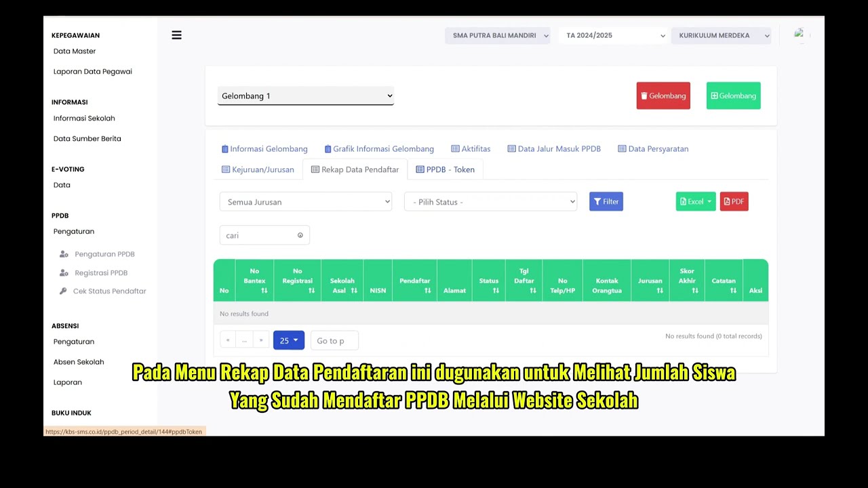Open Data under E-Voting in sidebar
The width and height of the screenshot is (868, 488).
(62, 184)
